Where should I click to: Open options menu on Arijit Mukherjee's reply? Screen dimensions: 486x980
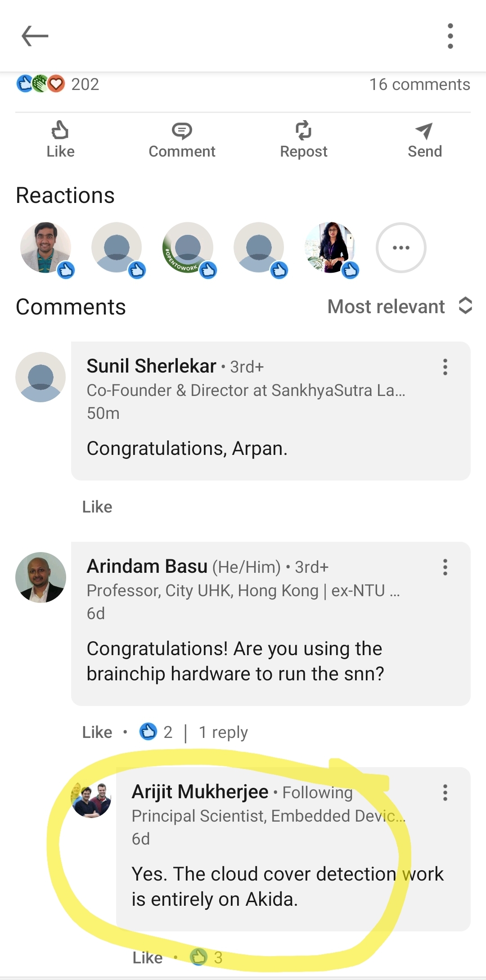coord(445,792)
